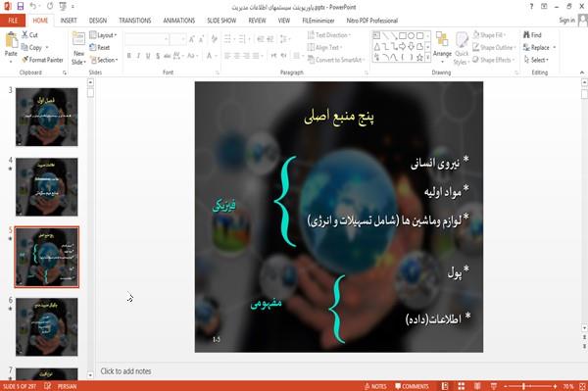Switch to the TRANSITIONS tab
This screenshot has height=391, width=588.
coord(135,21)
